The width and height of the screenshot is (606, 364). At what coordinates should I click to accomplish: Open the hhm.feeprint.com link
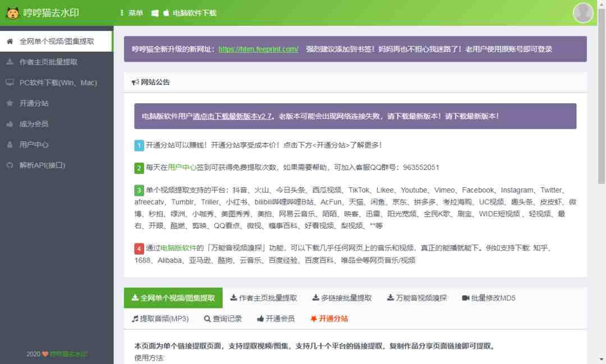(258, 49)
